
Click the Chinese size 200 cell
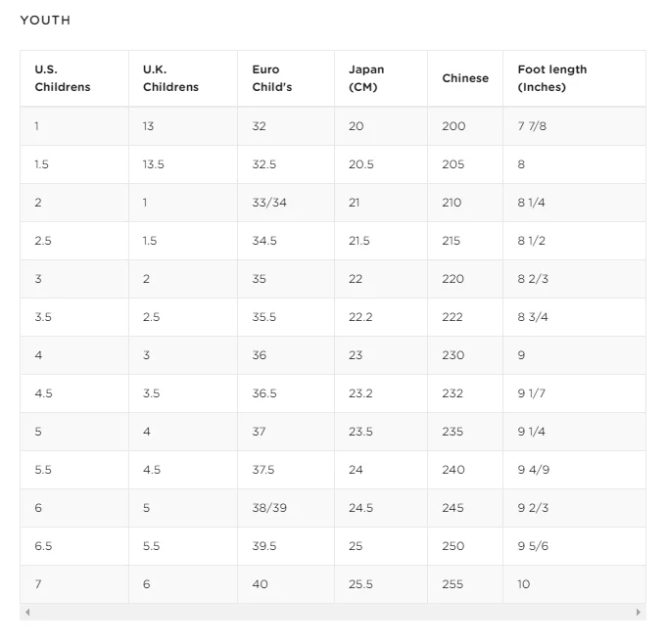tap(453, 126)
